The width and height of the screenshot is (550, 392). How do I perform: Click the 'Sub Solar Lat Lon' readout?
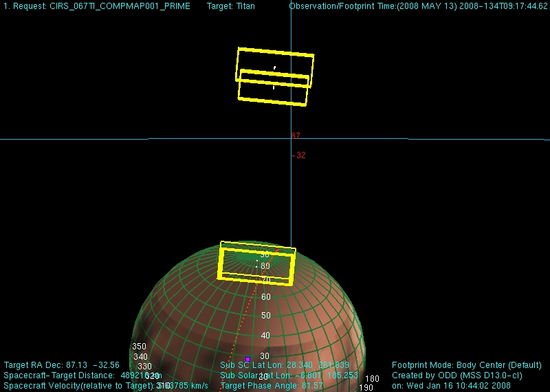(289, 375)
